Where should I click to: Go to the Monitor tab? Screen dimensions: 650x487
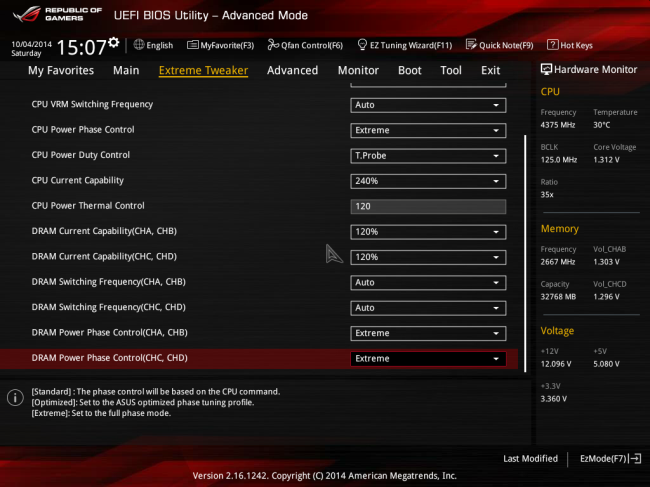pos(358,70)
